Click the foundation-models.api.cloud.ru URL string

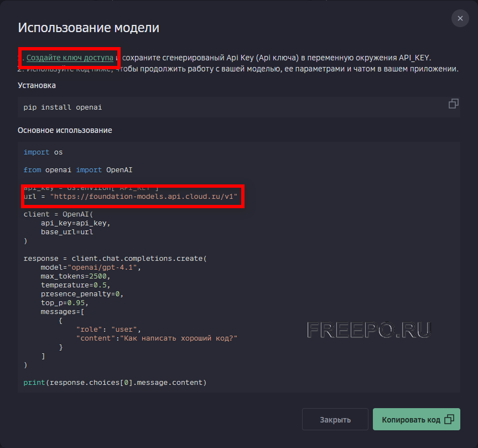(x=144, y=197)
